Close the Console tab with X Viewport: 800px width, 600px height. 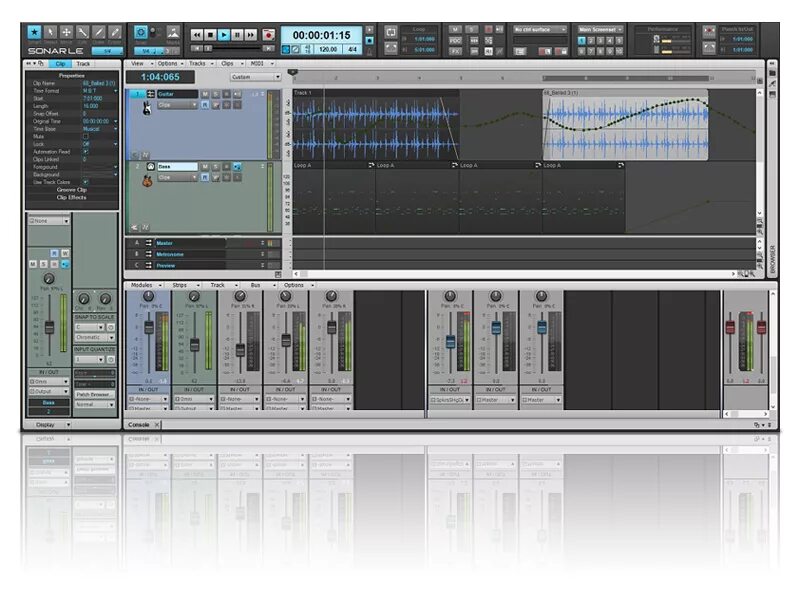click(x=157, y=424)
